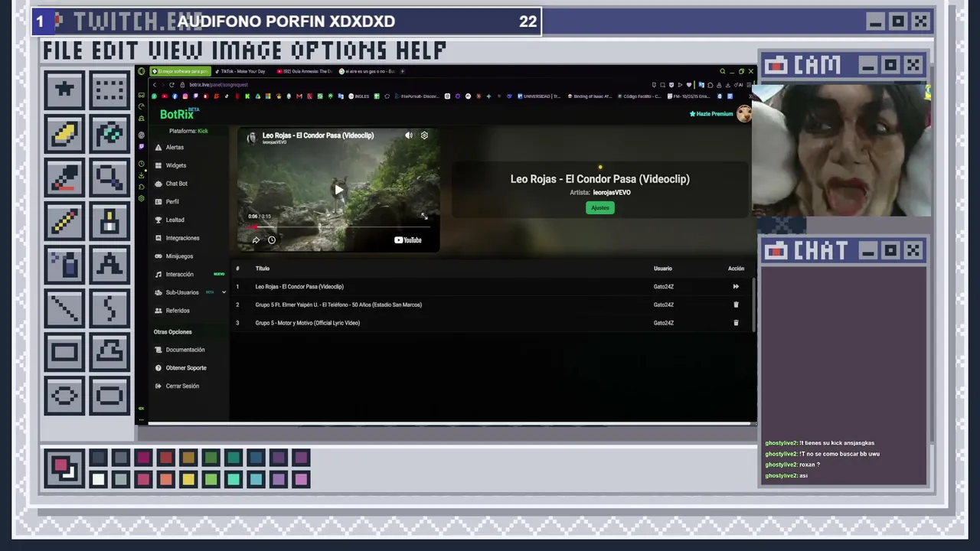Open the Perfil sidebar item

[172, 202]
